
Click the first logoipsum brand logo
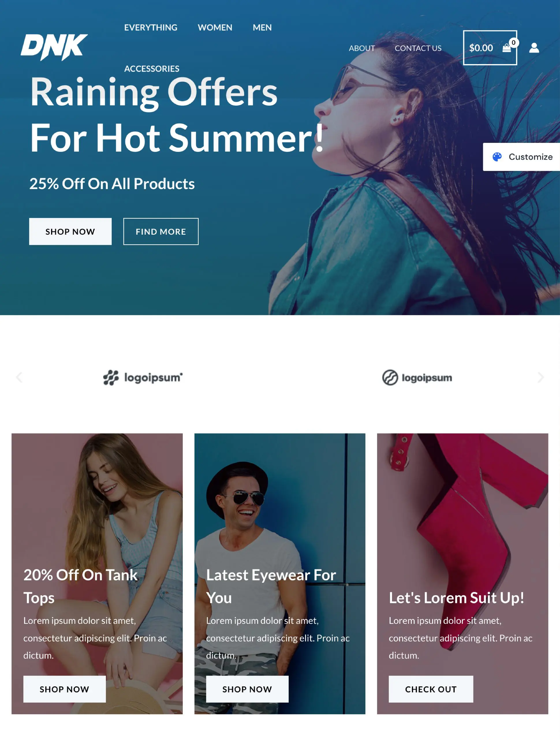[x=143, y=378]
